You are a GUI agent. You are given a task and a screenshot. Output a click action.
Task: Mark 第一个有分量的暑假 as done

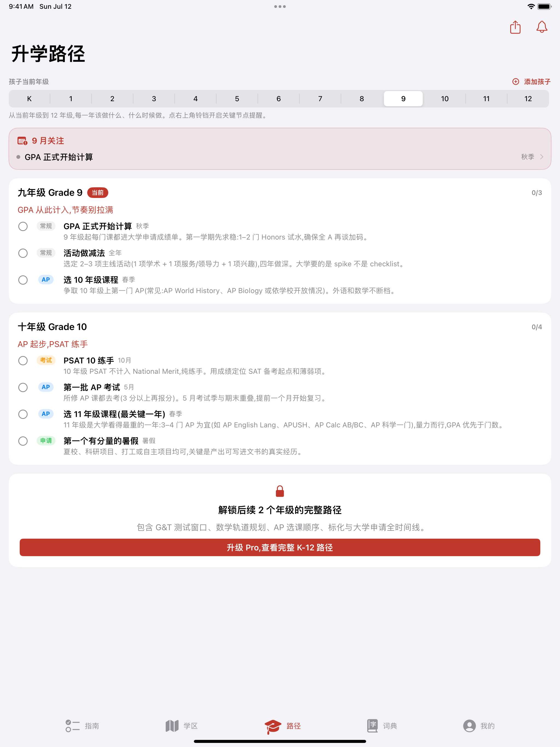[x=23, y=441]
